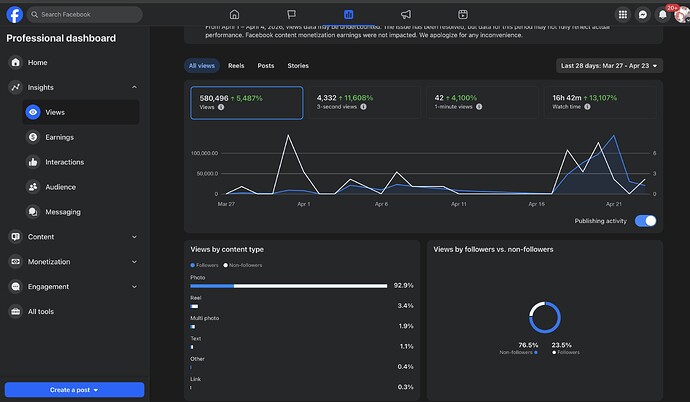
Task: Open the Messenger chat icon
Action: click(x=642, y=15)
